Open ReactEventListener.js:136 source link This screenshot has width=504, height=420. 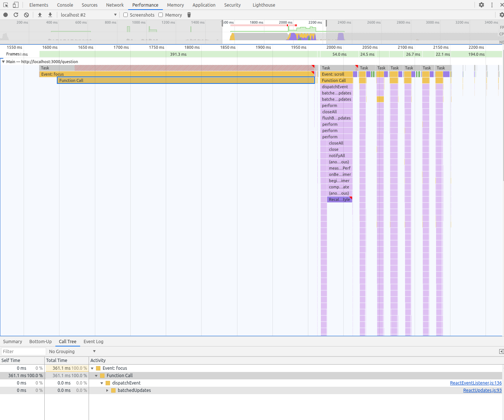pos(476,383)
